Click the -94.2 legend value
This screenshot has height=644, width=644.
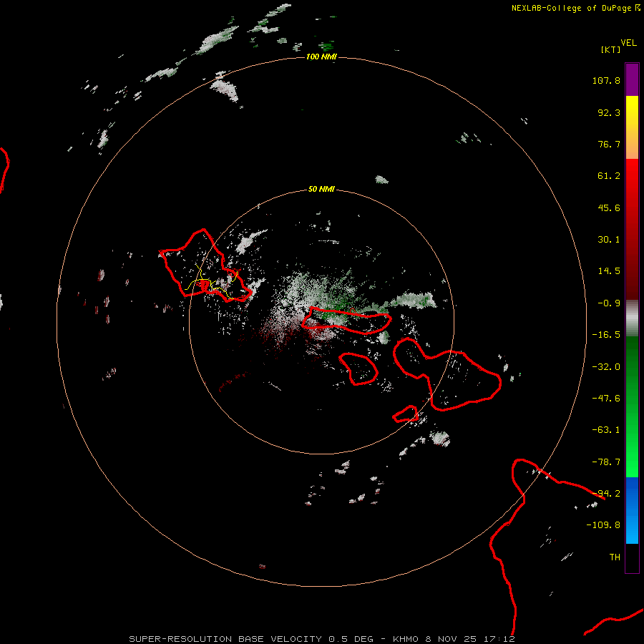click(x=606, y=493)
